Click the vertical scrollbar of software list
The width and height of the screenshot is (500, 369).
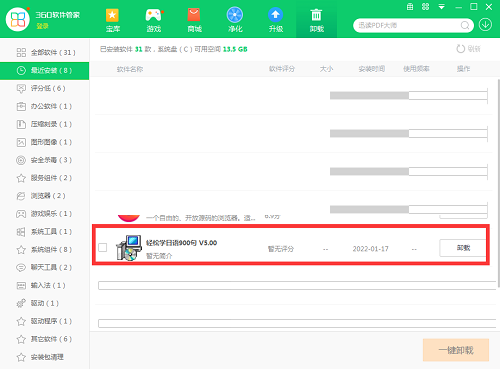pos(498,183)
